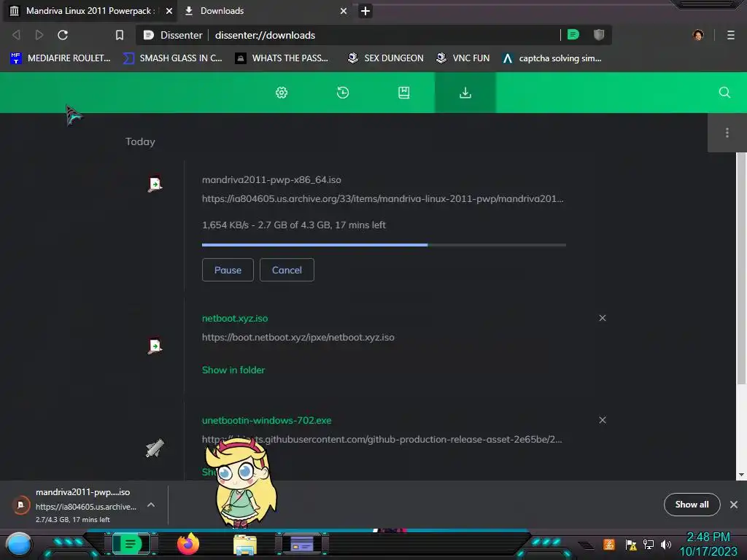Click the Action Center flag tray icon

click(x=631, y=545)
